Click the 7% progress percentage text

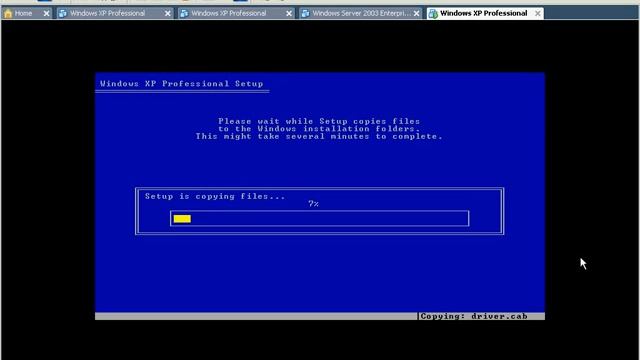click(313, 204)
